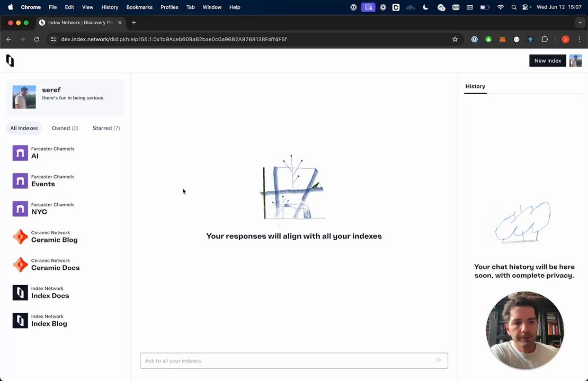
Task: Focus the 'Ask to all your indexes' field
Action: point(293,360)
